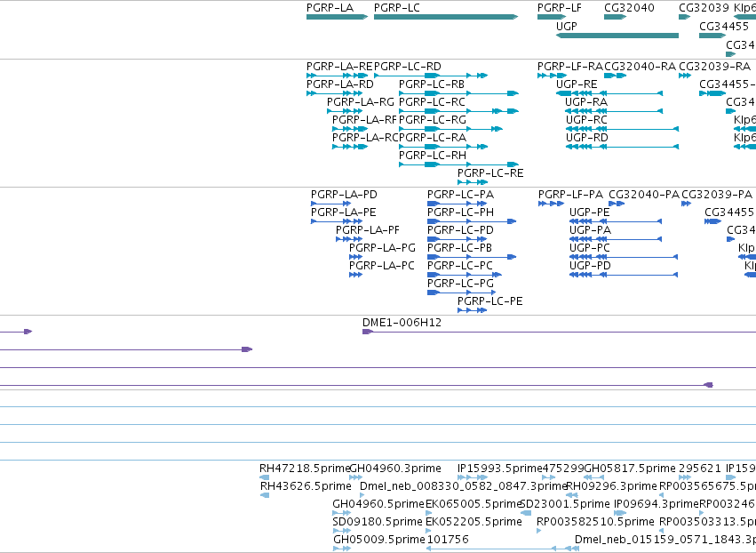This screenshot has height=553, width=756.
Task: Click EST GH05009.5prime
Action: pyautogui.click(x=341, y=549)
